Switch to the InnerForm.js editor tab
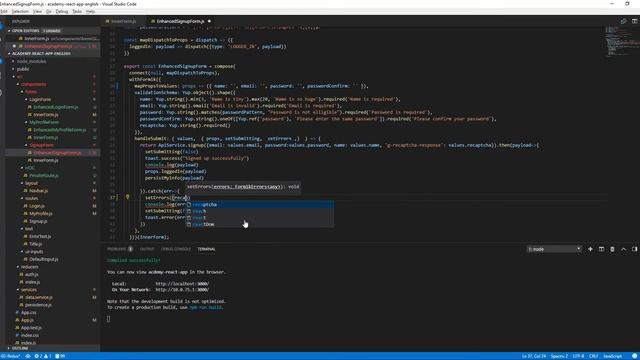This screenshot has width=640, height=360. coord(123,21)
